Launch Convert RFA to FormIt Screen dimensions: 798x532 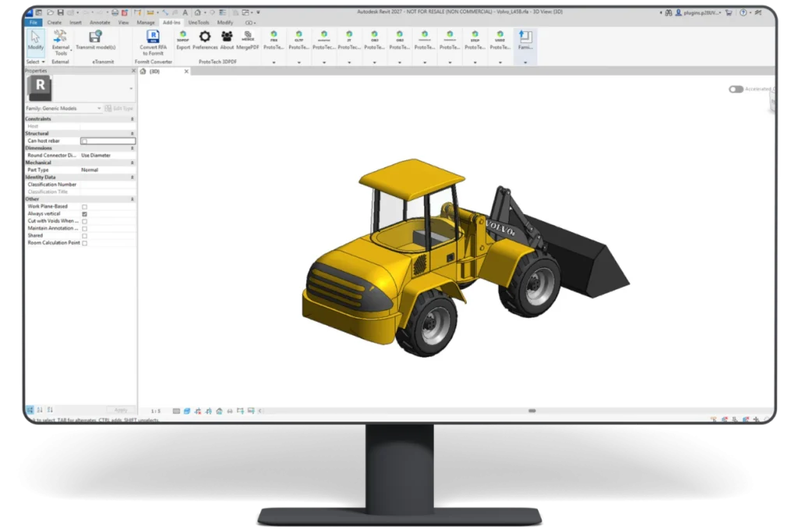point(153,43)
